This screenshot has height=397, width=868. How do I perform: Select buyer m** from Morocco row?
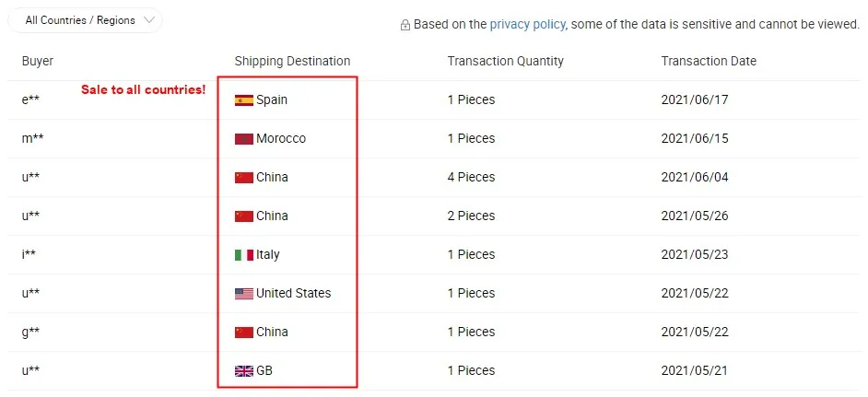(x=31, y=138)
